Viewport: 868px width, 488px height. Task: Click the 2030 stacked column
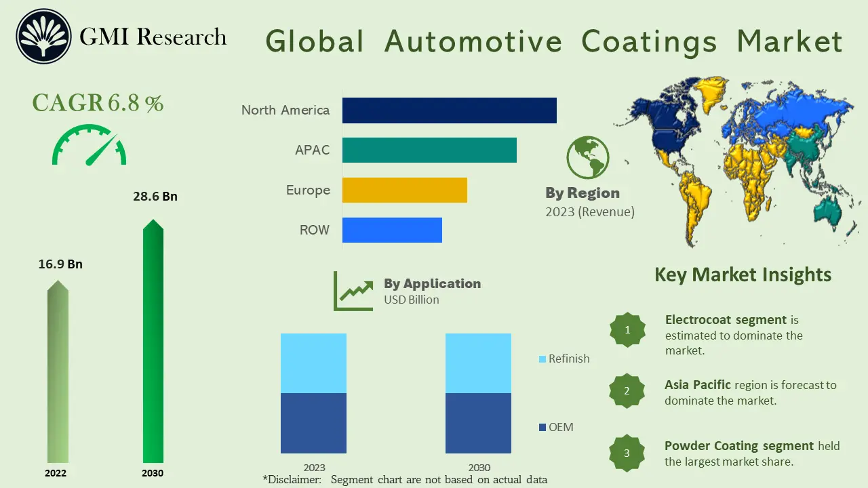pos(478,393)
